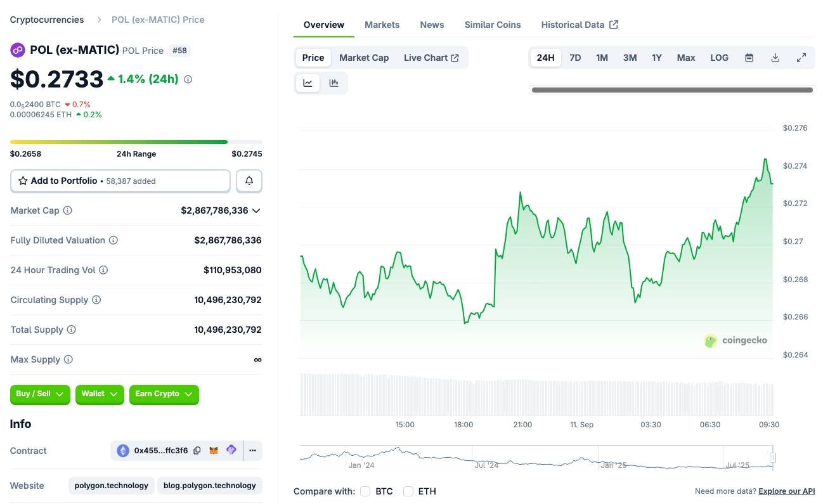Click the bell price alert button
This screenshot has height=504, width=823.
point(249,181)
